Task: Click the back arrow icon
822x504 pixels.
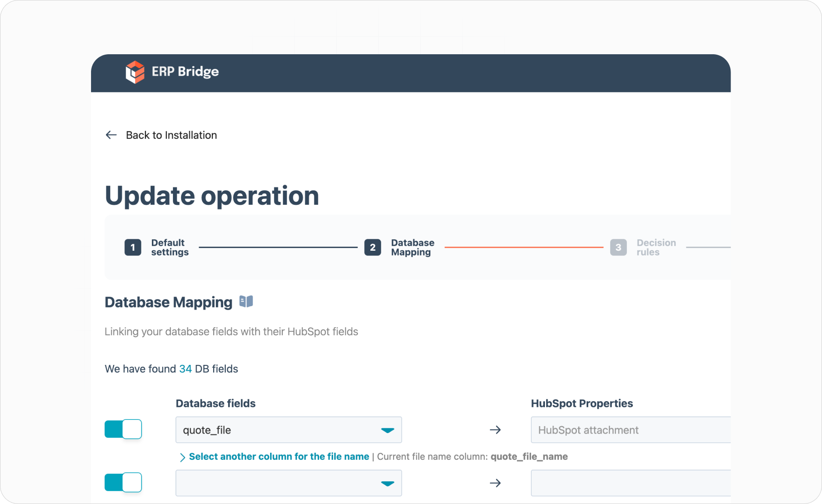Action: [111, 135]
